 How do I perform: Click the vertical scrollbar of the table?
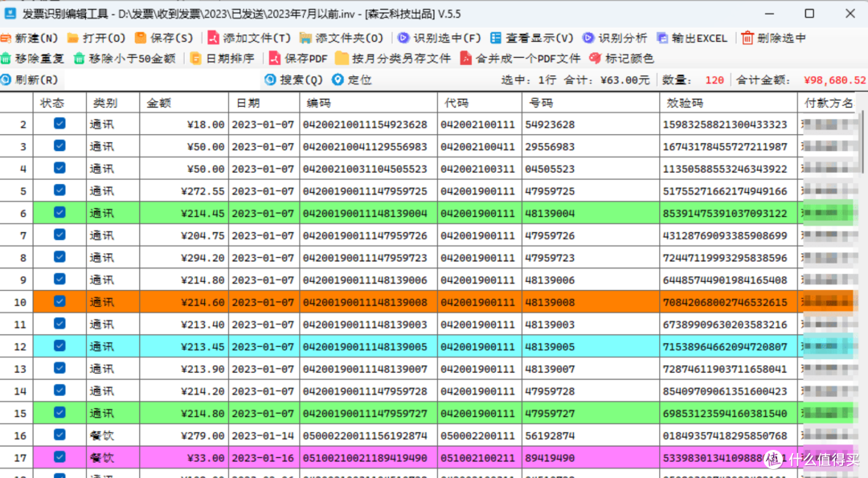[x=862, y=141]
